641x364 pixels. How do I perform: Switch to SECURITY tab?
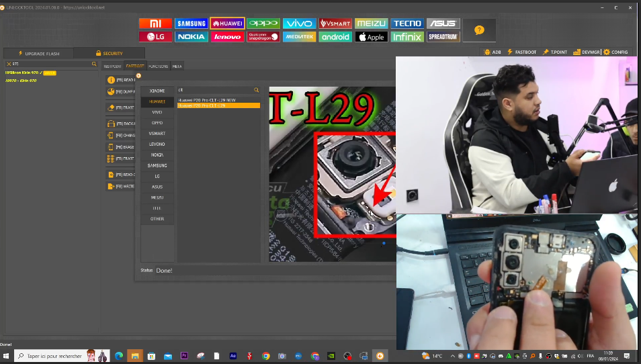point(109,53)
